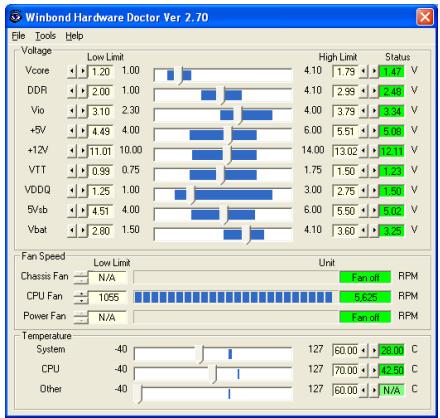Decrease 5Vsb high limit with left arrow
Screen dimensions: 440x418
click(363, 211)
